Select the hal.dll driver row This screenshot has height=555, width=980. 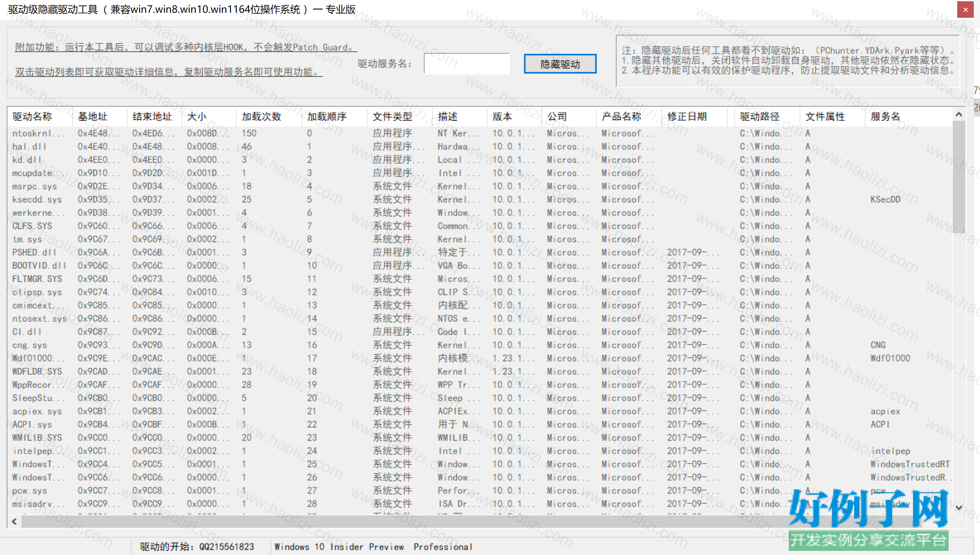(480, 146)
